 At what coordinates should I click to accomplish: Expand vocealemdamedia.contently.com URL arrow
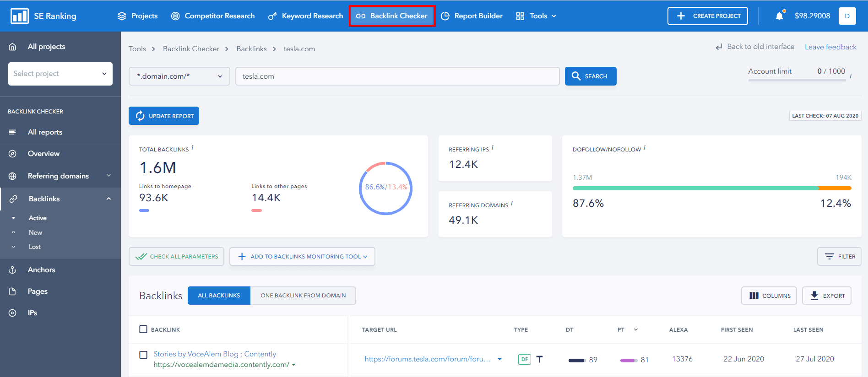pyautogui.click(x=293, y=365)
